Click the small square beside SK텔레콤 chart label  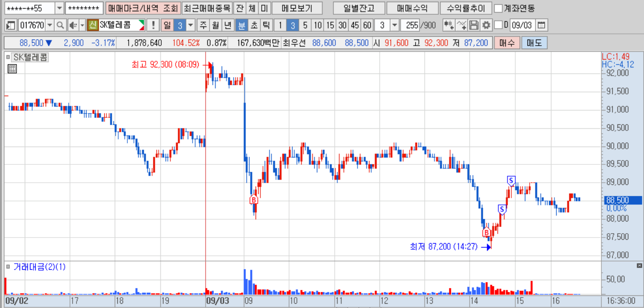tap(8, 57)
